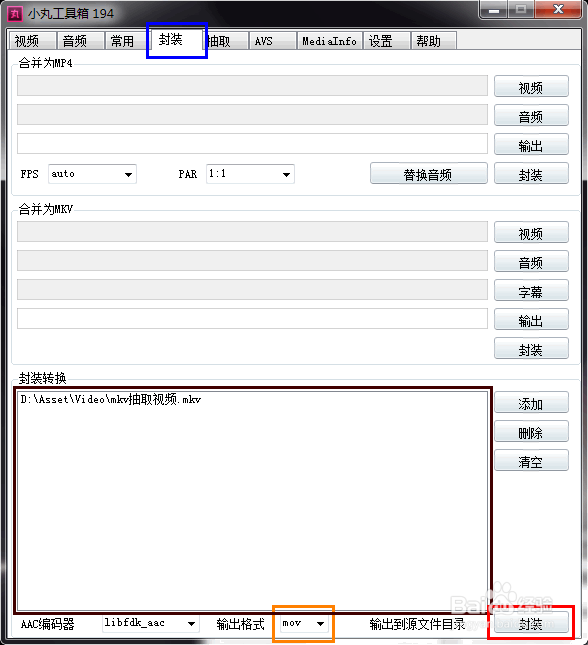588x645 pixels.
Task: Click the MKV output path field
Action: [x=252, y=319]
